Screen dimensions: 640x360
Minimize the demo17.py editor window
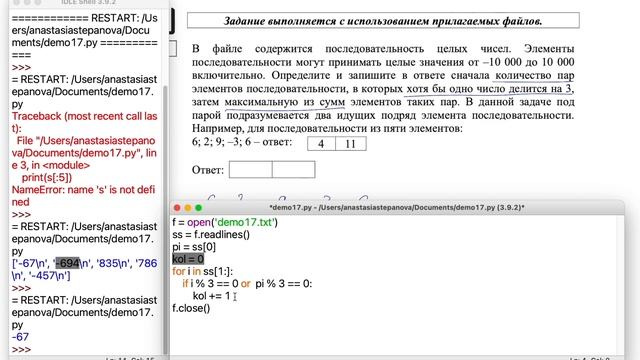point(188,208)
